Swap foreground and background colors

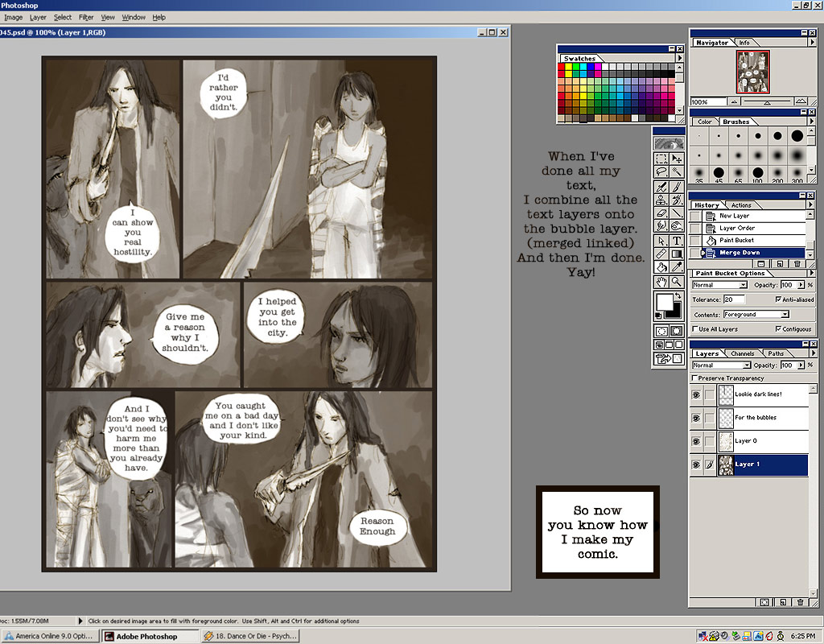pyautogui.click(x=678, y=296)
